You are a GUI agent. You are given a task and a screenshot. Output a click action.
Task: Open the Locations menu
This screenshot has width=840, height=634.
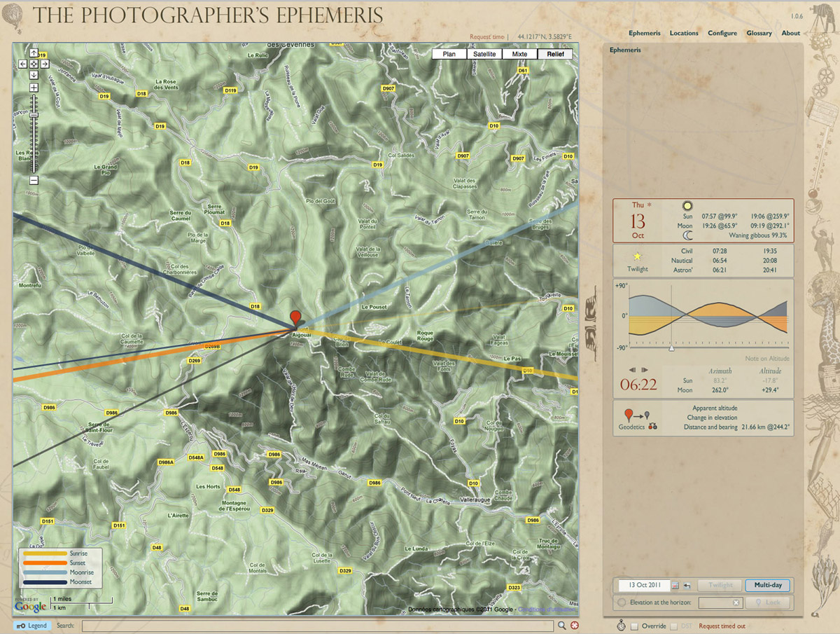(684, 33)
